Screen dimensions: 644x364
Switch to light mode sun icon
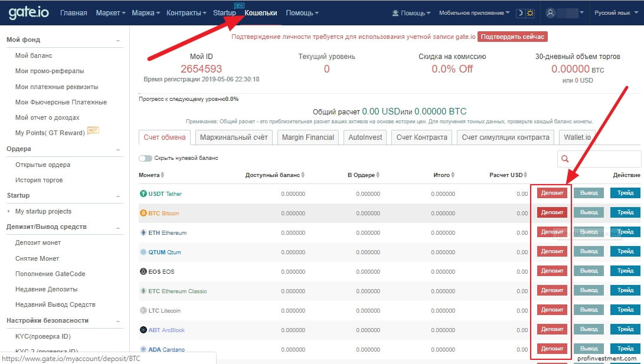[x=530, y=13]
